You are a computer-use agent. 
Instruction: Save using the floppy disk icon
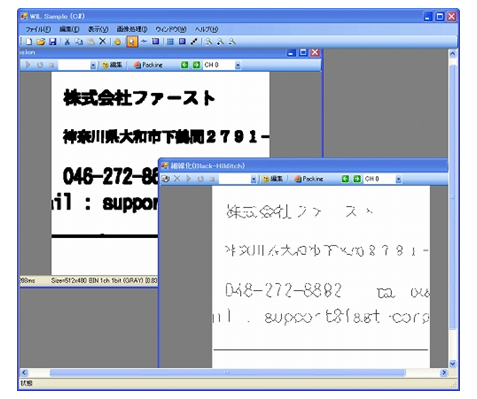tap(52, 42)
